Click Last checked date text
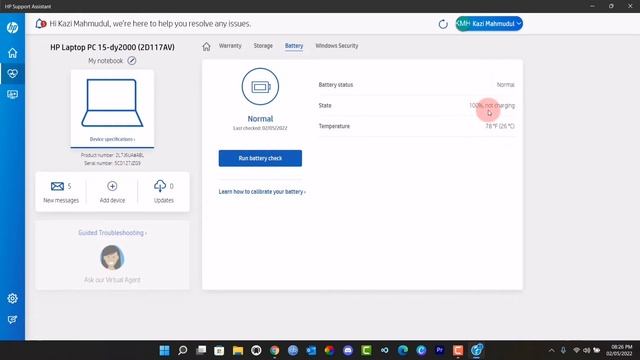The width and height of the screenshot is (640, 360). coord(260,128)
